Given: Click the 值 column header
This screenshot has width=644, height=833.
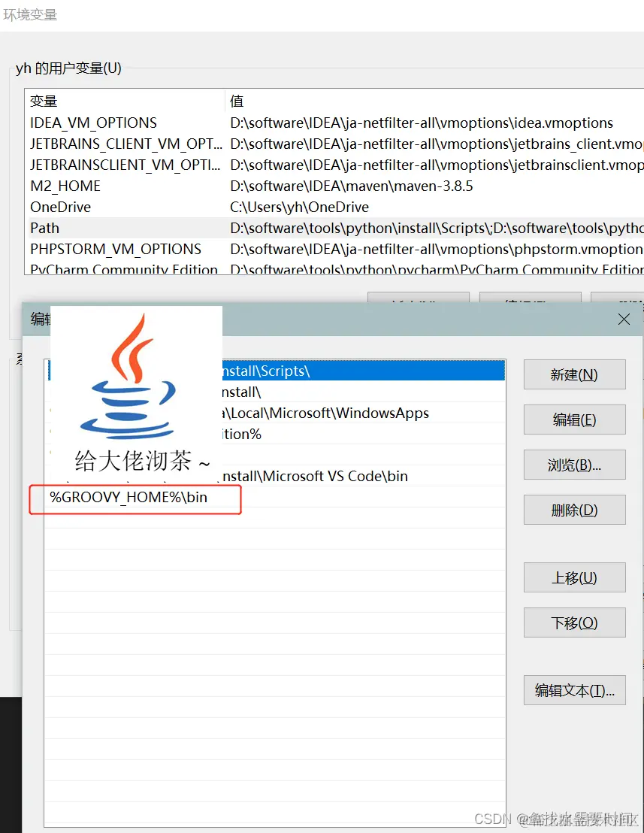Looking at the screenshot, I should [435, 101].
